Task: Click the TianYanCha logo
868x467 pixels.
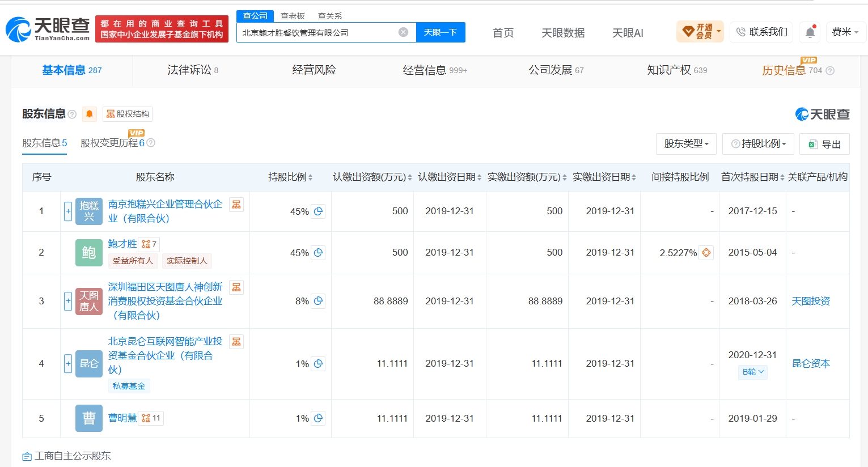Action: click(48, 29)
